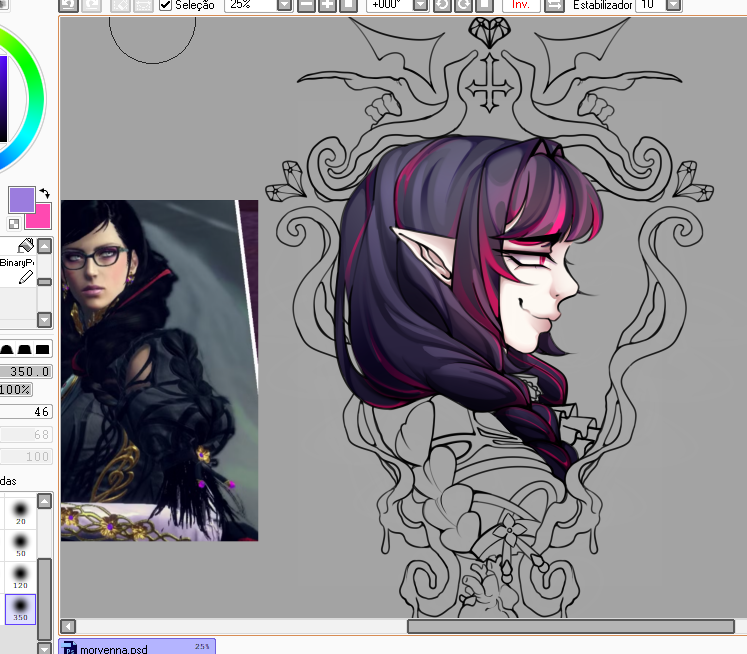Click the size presets scroll down arrow
The height and width of the screenshot is (654, 747).
pos(44,648)
